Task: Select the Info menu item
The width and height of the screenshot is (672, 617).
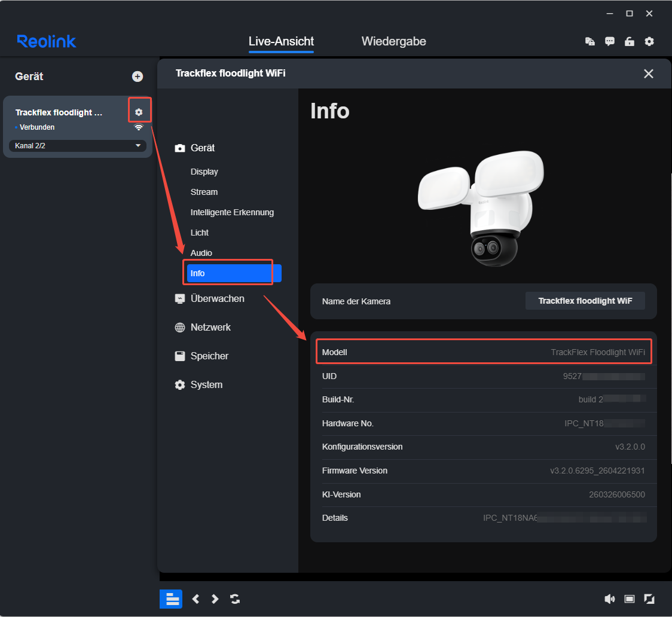Action: 234,273
